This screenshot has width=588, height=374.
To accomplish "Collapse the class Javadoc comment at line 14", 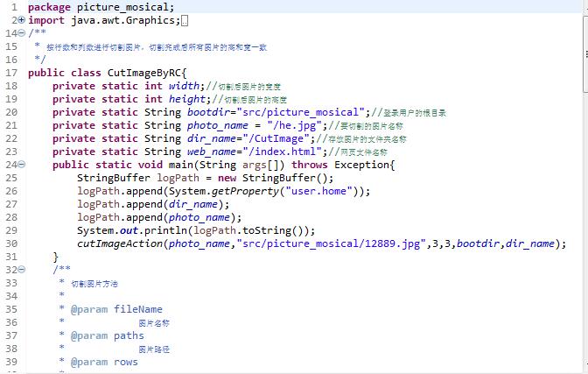I will pos(22,33).
